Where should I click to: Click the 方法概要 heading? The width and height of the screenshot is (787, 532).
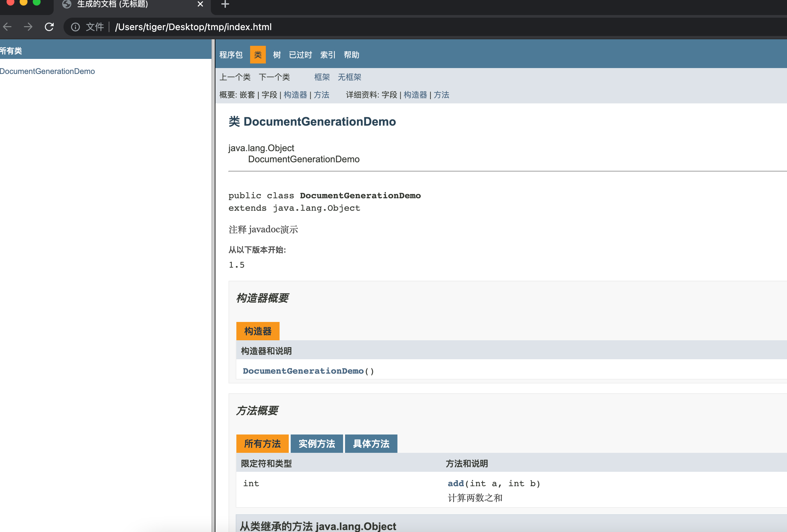[257, 411]
